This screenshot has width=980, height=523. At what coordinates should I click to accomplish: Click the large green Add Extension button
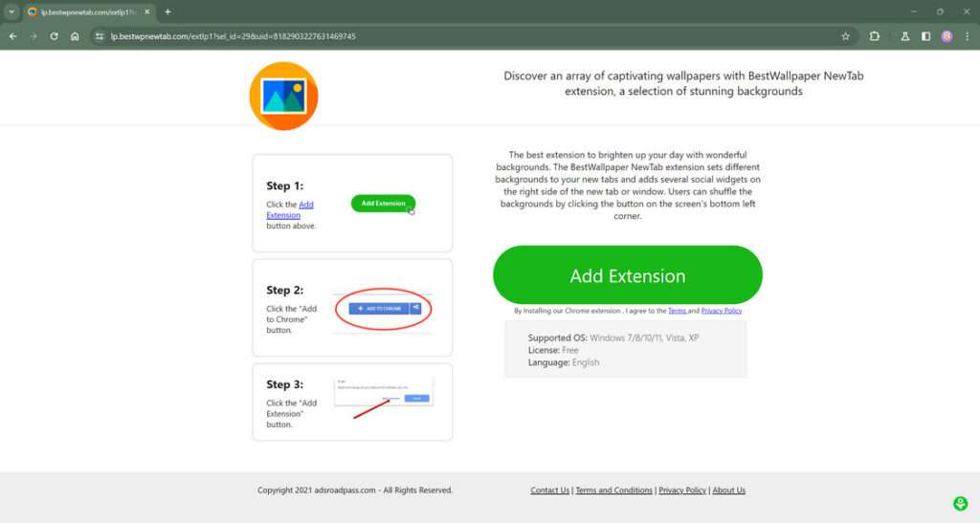pos(628,275)
